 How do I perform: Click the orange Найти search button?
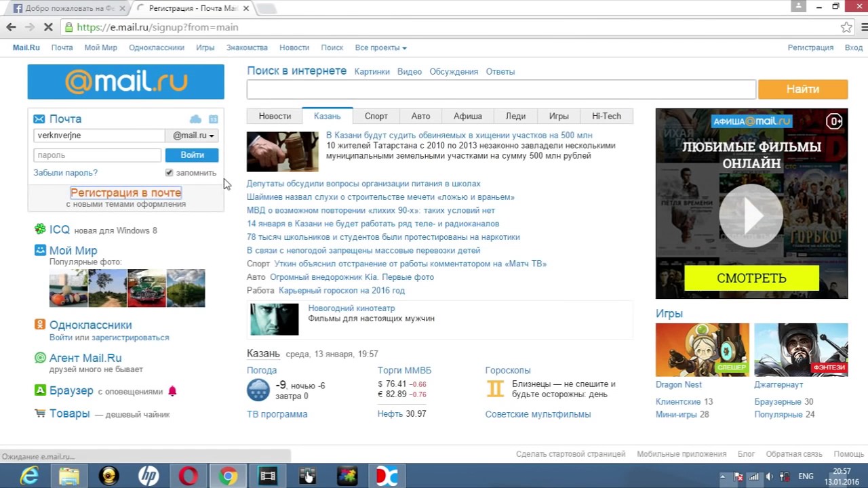[803, 89]
